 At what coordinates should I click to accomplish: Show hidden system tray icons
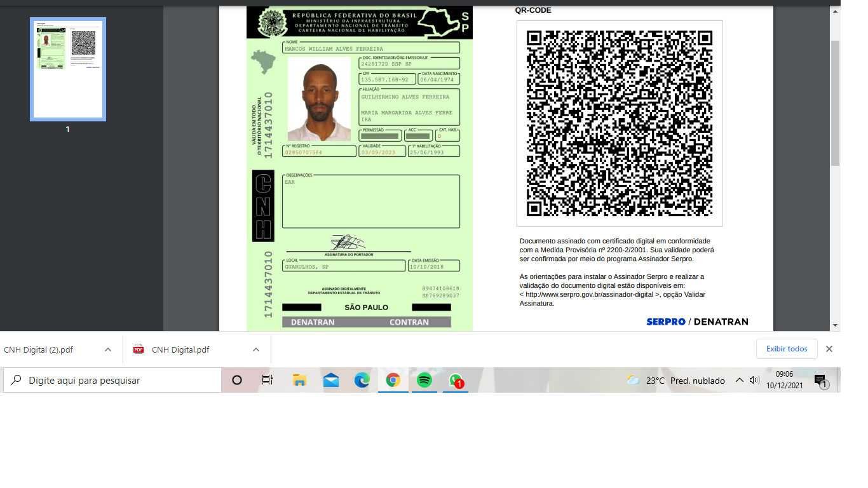(x=739, y=380)
